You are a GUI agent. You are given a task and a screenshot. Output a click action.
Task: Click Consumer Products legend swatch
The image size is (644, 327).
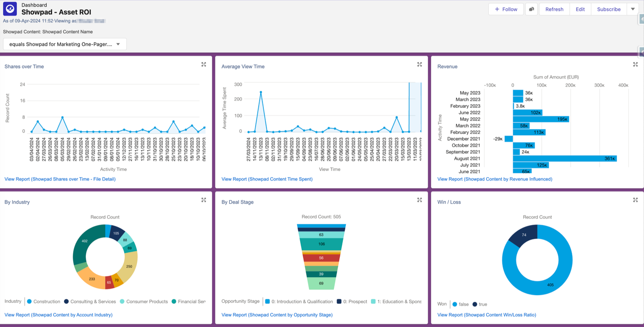[122, 301]
